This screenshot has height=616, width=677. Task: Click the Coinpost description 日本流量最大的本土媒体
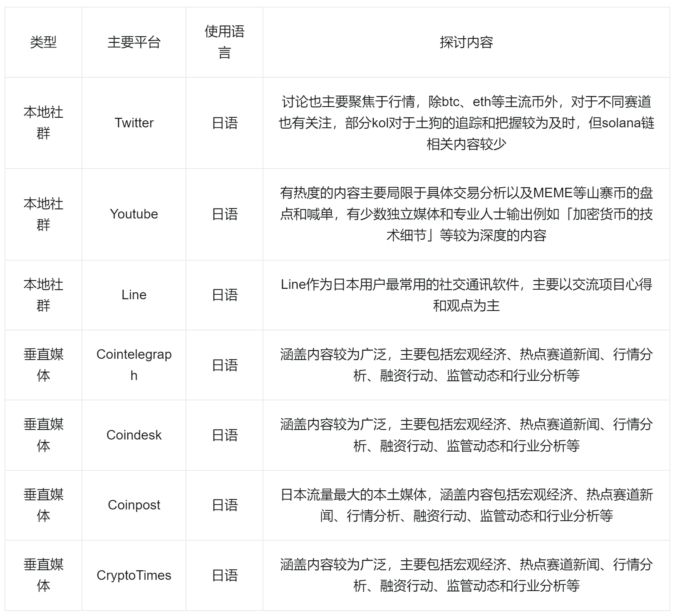[x=466, y=505]
